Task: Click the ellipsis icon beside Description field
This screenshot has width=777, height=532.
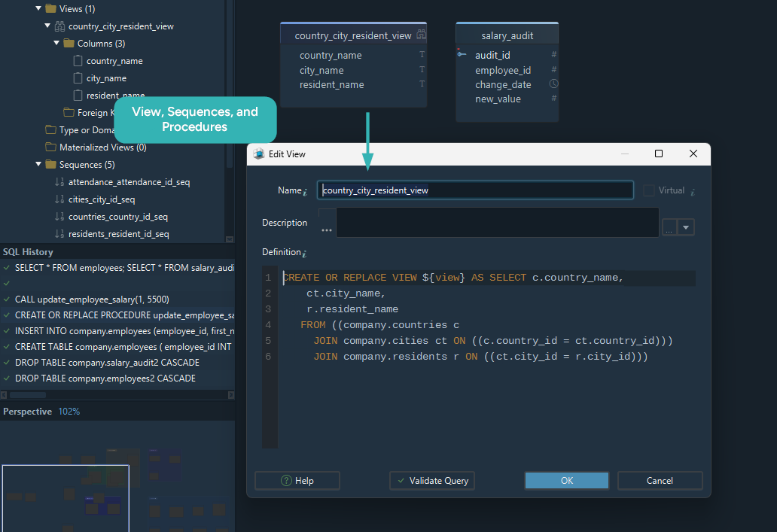Action: 327,230
